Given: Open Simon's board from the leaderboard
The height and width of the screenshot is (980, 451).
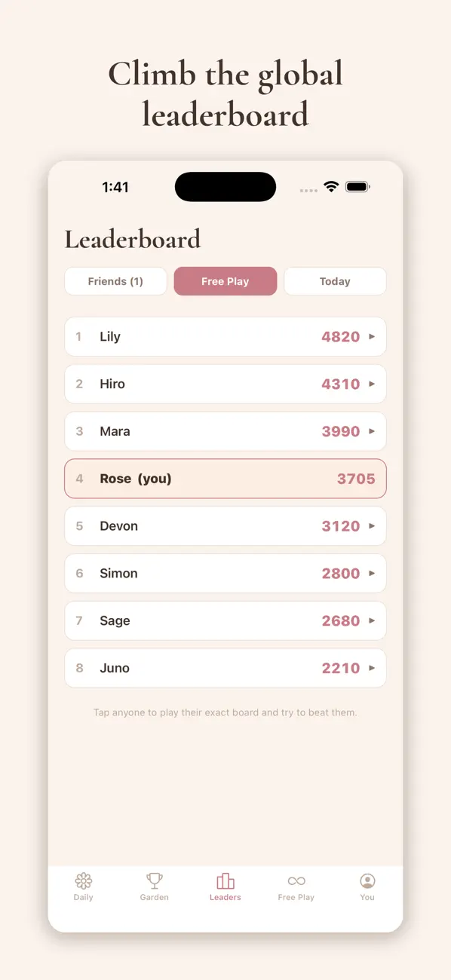Looking at the screenshot, I should click(x=226, y=574).
